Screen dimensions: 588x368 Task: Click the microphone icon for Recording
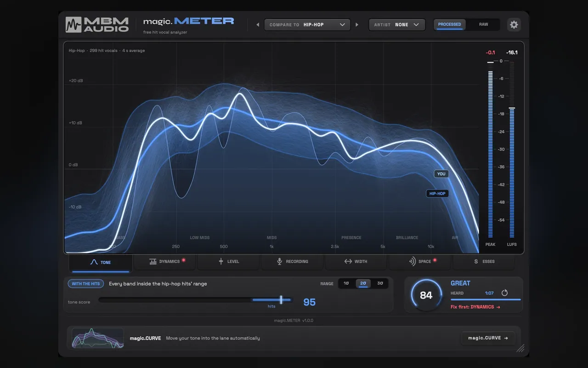click(x=279, y=261)
